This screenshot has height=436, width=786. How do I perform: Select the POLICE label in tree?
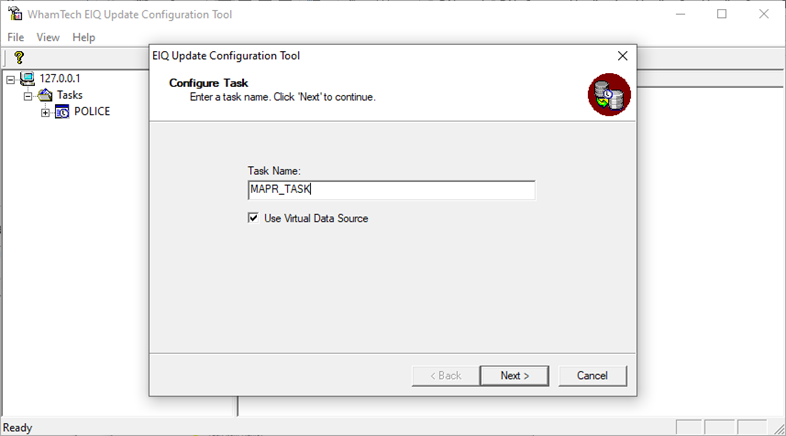(92, 111)
